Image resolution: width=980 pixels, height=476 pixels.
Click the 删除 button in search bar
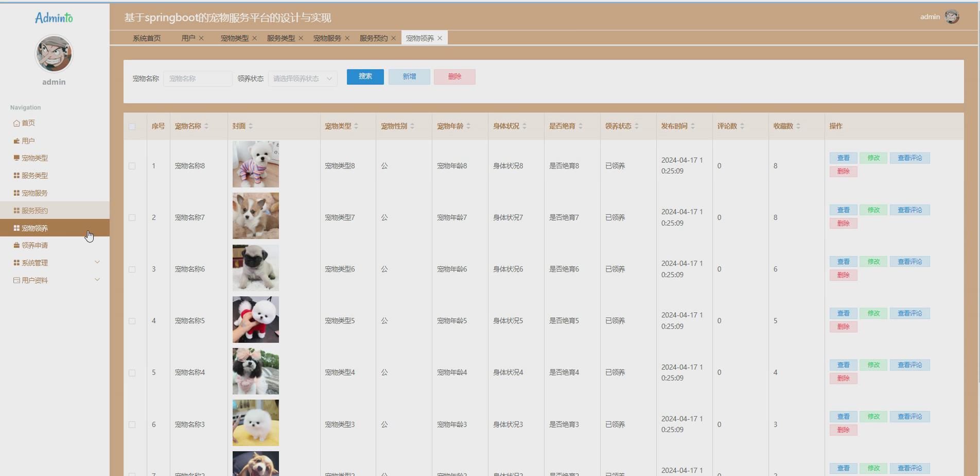pyautogui.click(x=454, y=77)
